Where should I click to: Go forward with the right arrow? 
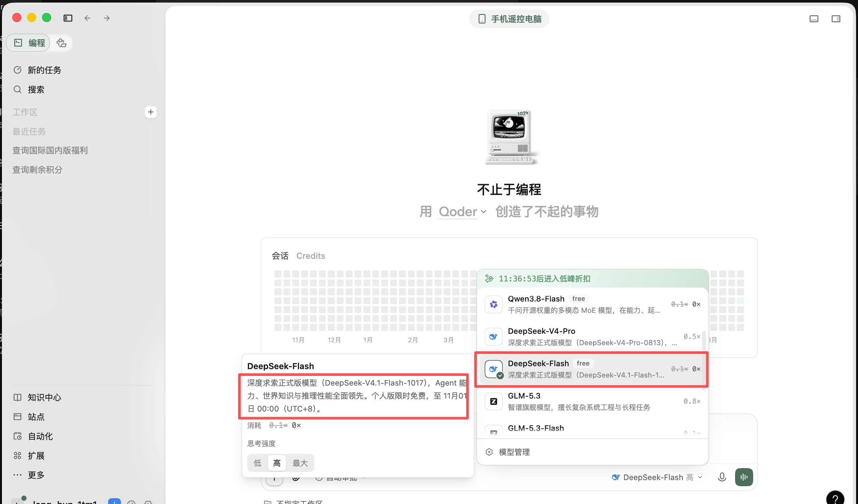tap(106, 18)
